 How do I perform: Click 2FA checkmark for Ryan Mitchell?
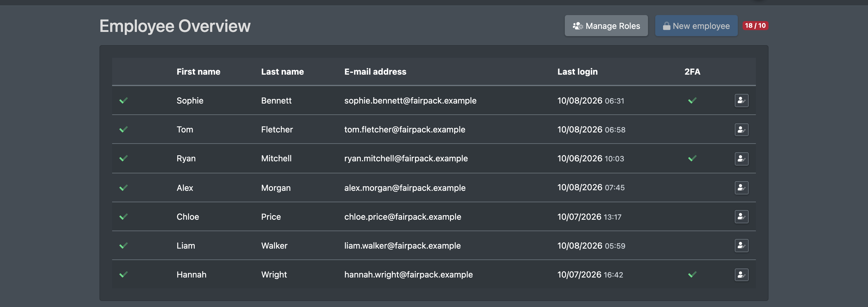[692, 158]
